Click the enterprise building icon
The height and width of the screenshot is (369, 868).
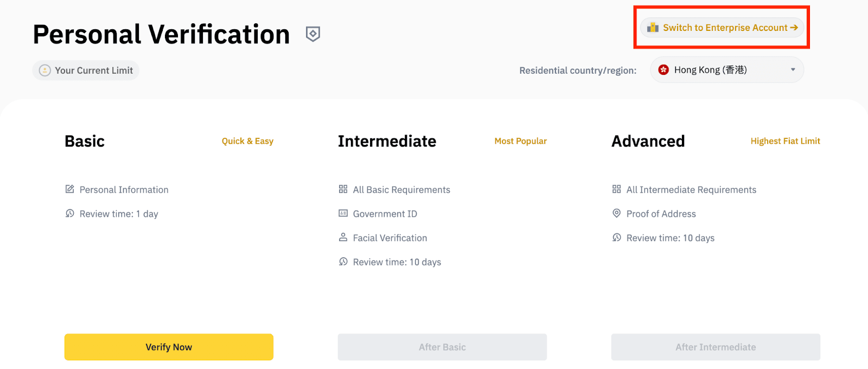653,28
